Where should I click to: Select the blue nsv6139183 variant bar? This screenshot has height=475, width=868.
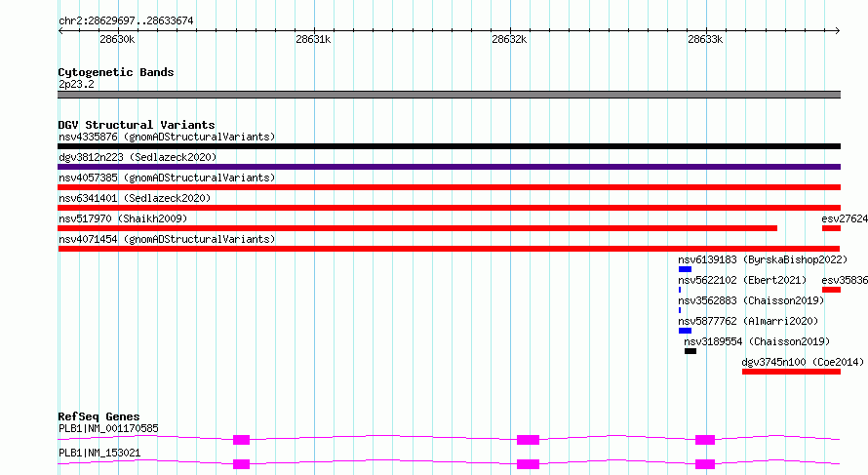point(686,269)
